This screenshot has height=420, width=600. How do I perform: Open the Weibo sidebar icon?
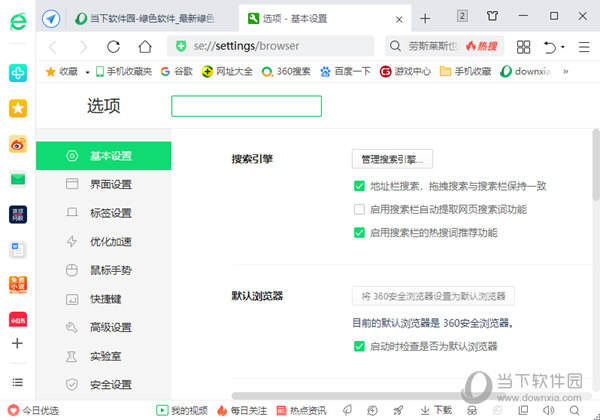[x=18, y=144]
